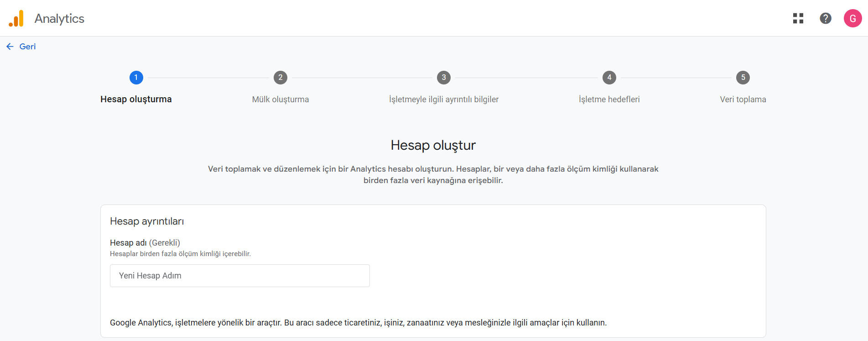Select the step 1 circle
The image size is (868, 341).
[x=136, y=78]
